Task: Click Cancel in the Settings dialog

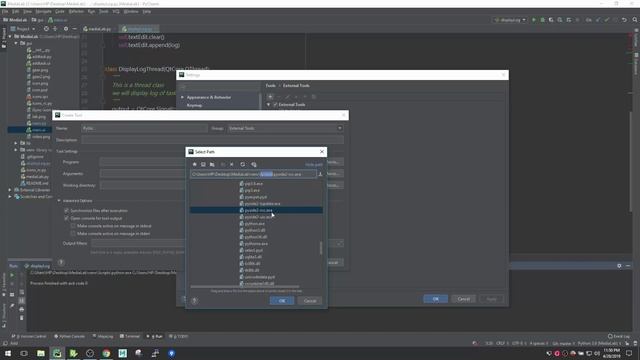Action: coord(463,299)
